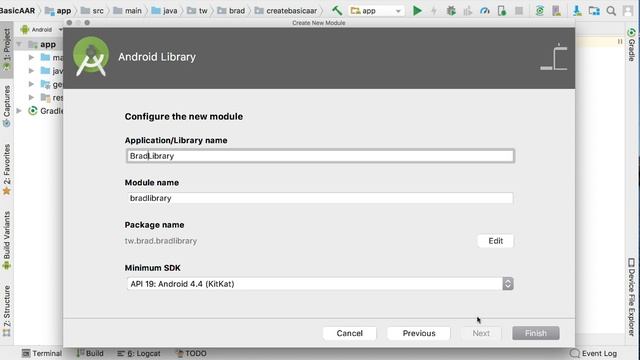The width and height of the screenshot is (640, 360).
Task: Expand the manifests folder arrow
Action: point(31,58)
